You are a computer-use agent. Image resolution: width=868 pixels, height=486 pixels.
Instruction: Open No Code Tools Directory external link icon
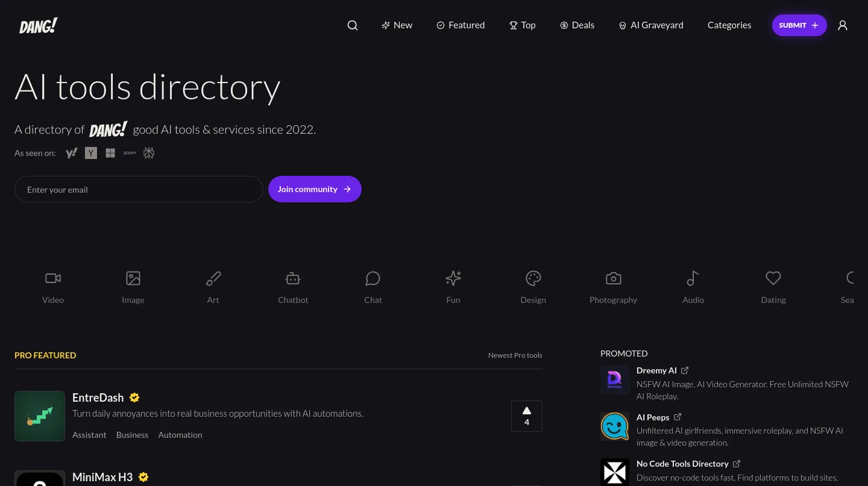pyautogui.click(x=737, y=464)
